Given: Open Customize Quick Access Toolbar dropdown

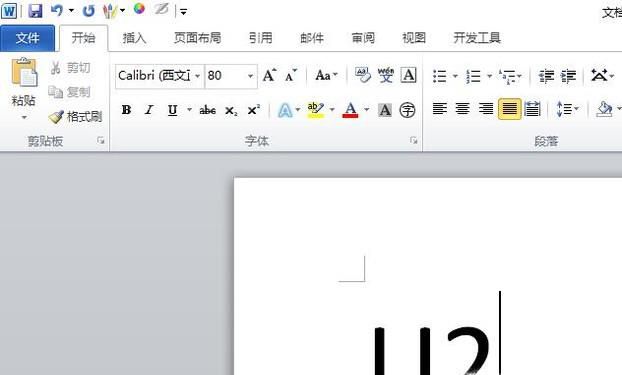Looking at the screenshot, I should (183, 12).
